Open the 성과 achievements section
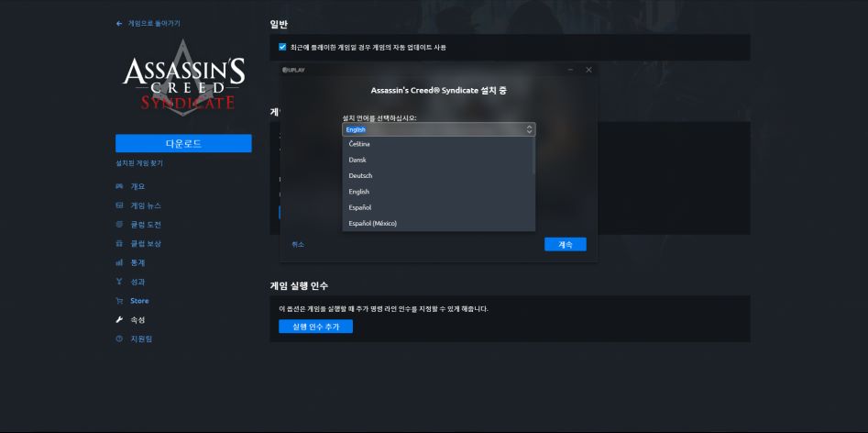 point(137,282)
